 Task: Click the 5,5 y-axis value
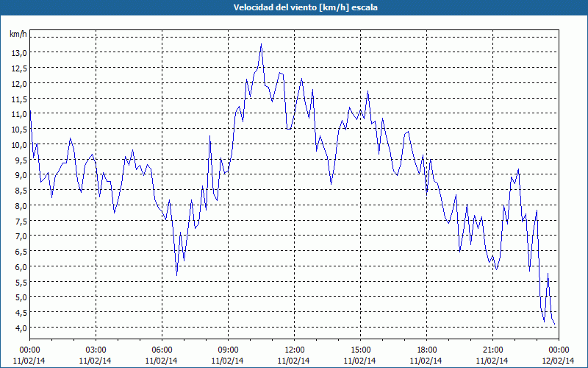21,282
